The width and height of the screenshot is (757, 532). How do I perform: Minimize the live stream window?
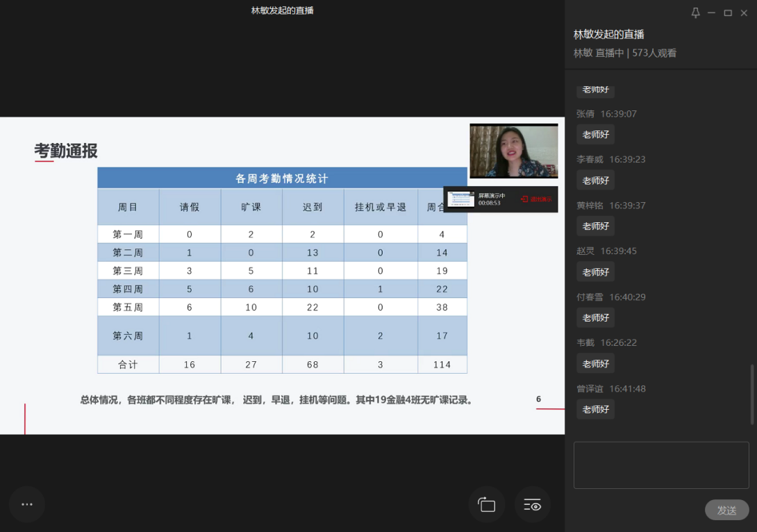pyautogui.click(x=711, y=13)
